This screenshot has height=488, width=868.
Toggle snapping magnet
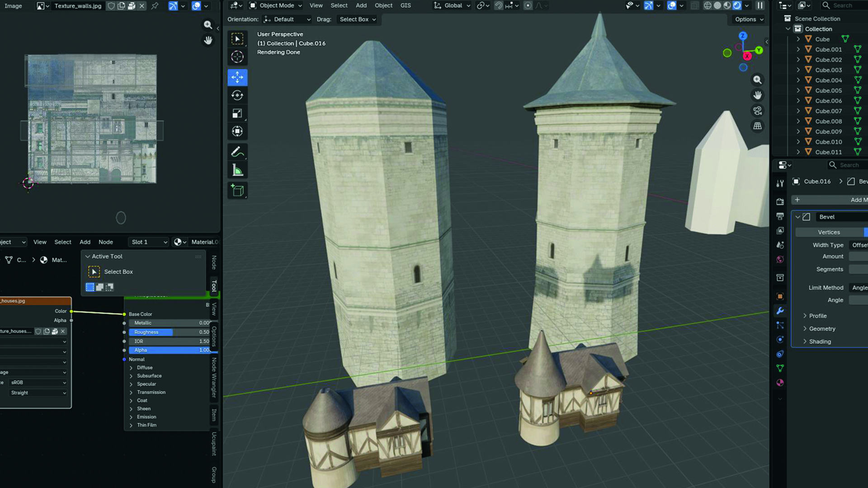pyautogui.click(x=499, y=5)
